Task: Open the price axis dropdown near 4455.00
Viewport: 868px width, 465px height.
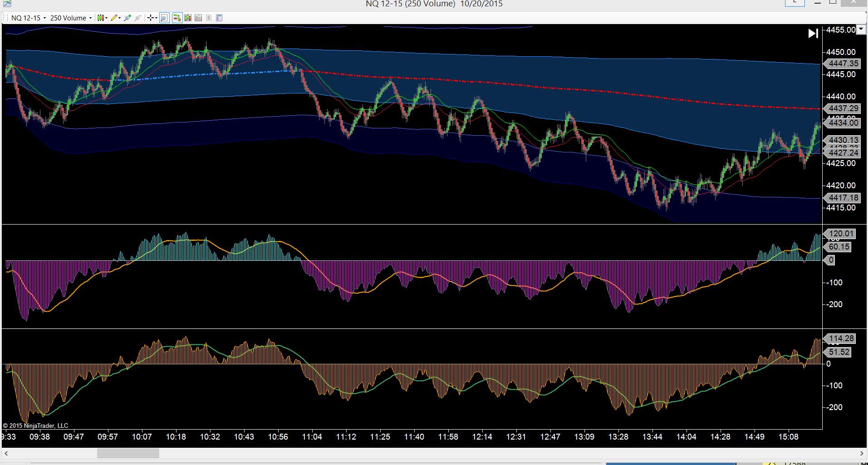Action: click(861, 30)
